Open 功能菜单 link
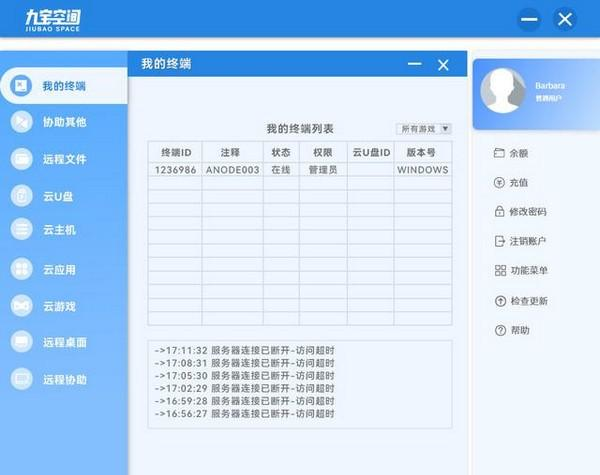 (529, 271)
